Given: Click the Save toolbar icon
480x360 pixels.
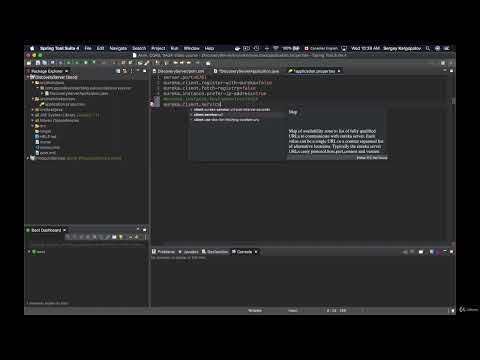Looking at the screenshot, I should pyautogui.click(x=38, y=63).
